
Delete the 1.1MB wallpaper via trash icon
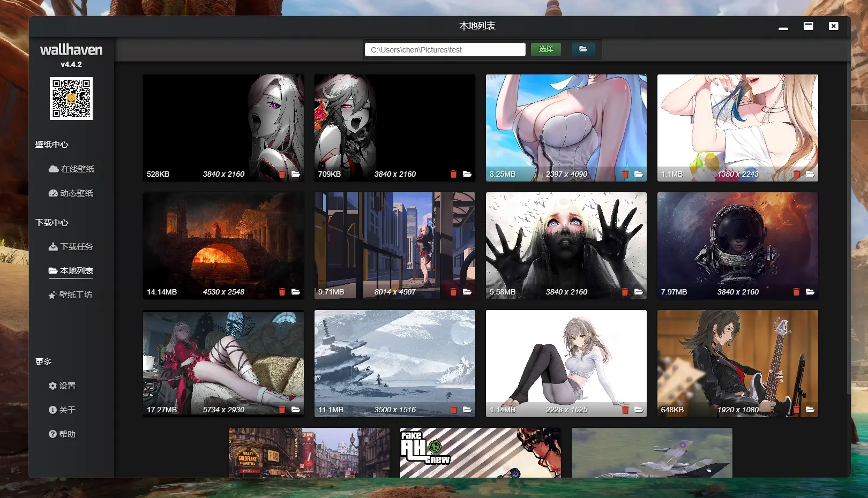(796, 174)
